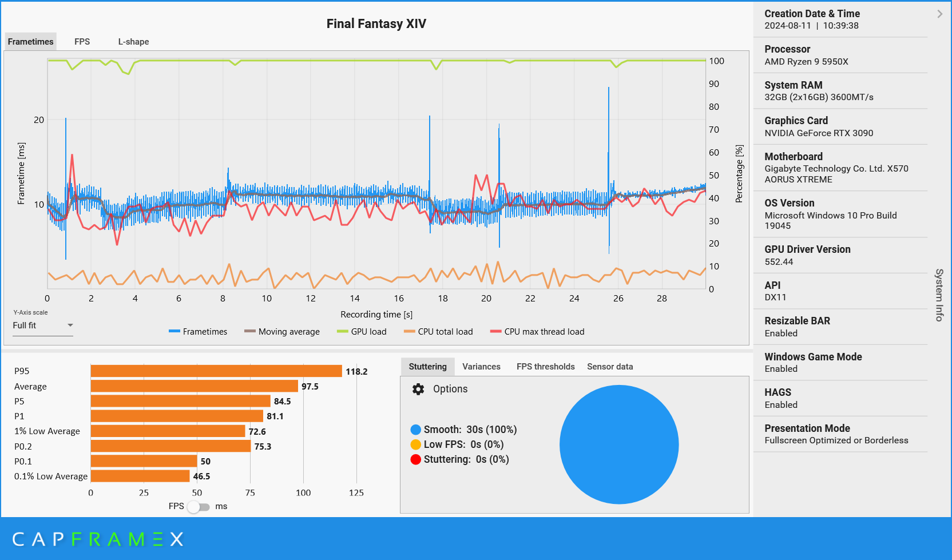Click the Low FPS: 0s (0%) label

click(464, 444)
